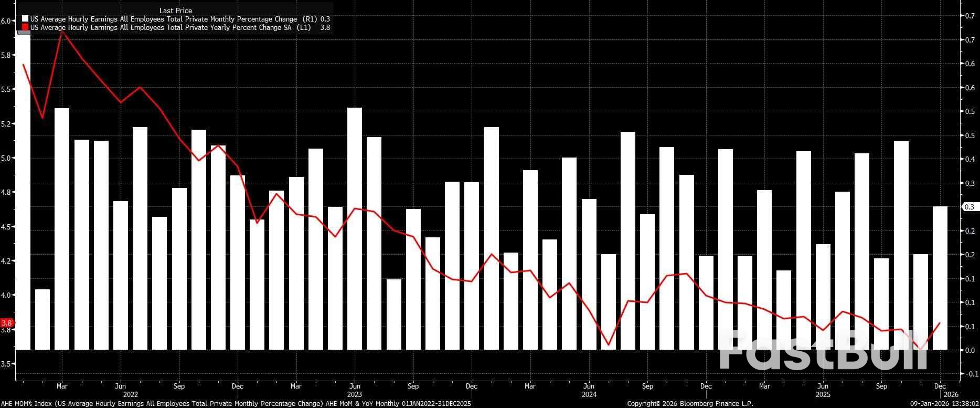Viewport: 980px width, 408px height.
Task: Click the final red line point at December 2025
Action: (940, 323)
